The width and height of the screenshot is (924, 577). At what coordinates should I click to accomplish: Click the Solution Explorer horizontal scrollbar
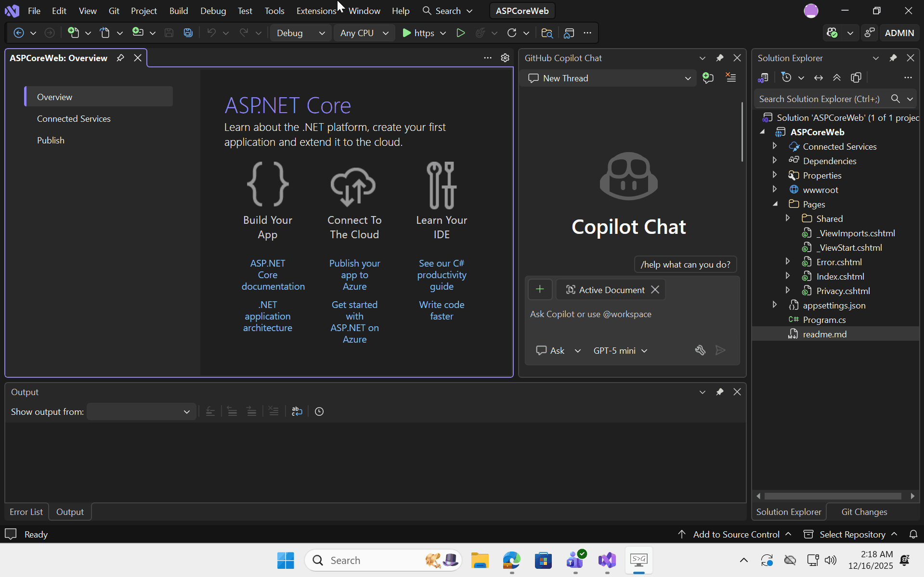tap(833, 496)
